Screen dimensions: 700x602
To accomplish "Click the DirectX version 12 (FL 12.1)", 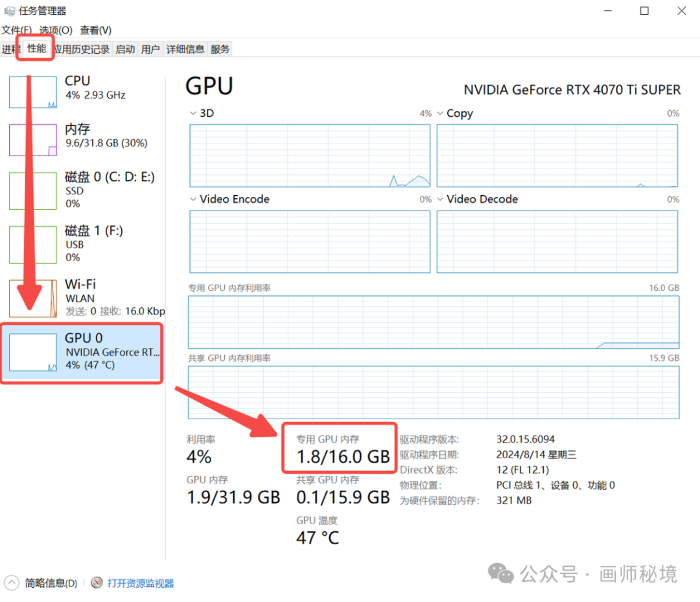I will tap(522, 469).
